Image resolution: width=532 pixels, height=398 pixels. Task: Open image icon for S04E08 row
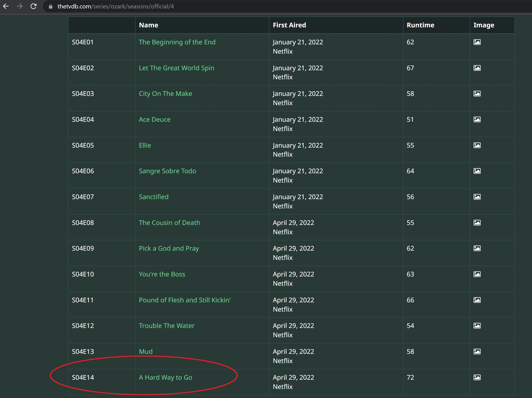tap(477, 223)
